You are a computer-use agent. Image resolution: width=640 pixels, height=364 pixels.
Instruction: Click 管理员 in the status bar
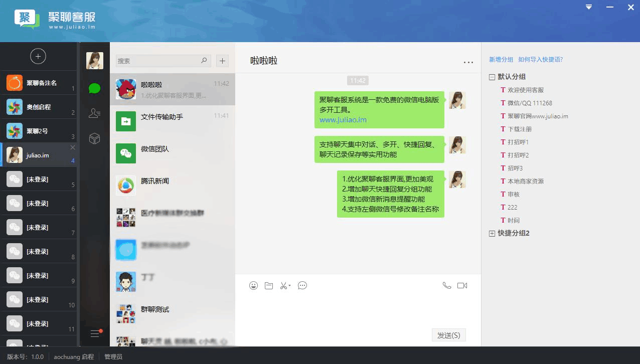pyautogui.click(x=113, y=357)
